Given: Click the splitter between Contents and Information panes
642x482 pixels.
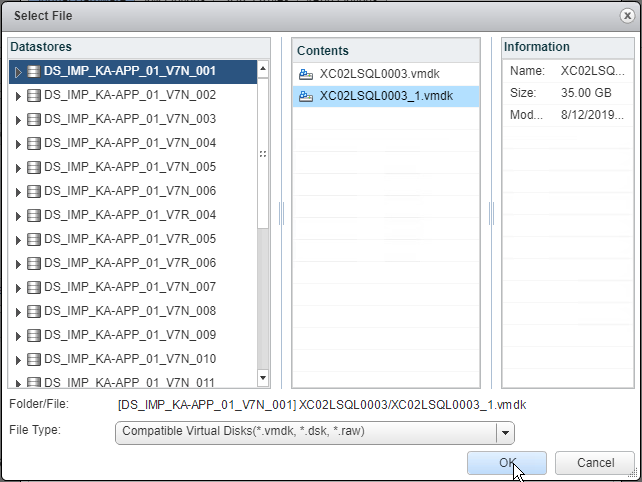Looking at the screenshot, I should pos(491,213).
